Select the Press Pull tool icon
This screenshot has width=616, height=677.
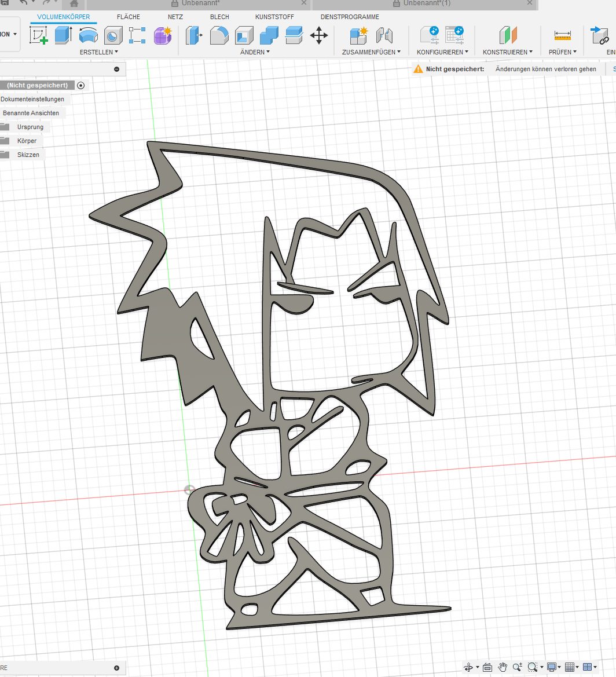tap(194, 35)
